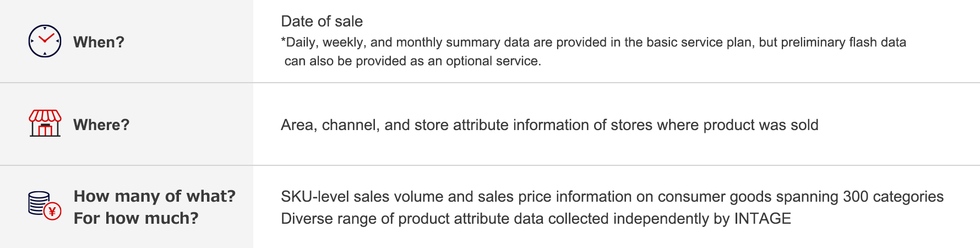Click the red awning of the store icon
Viewport: 980px width, 248px height.
(45, 116)
